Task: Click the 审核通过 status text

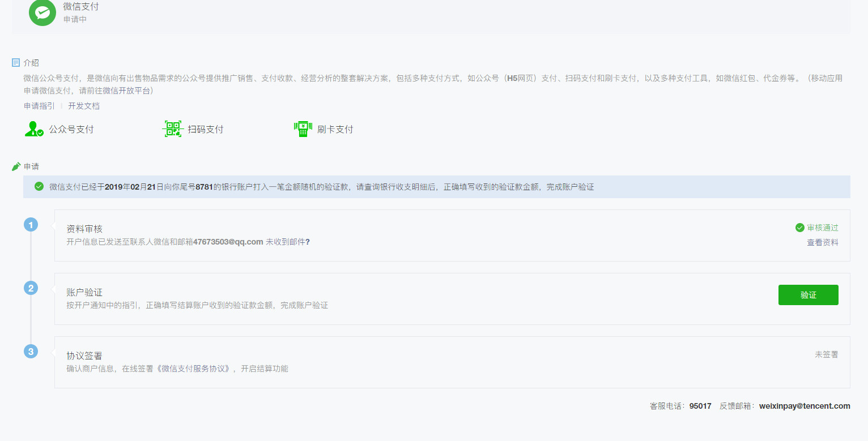Action: (823, 228)
